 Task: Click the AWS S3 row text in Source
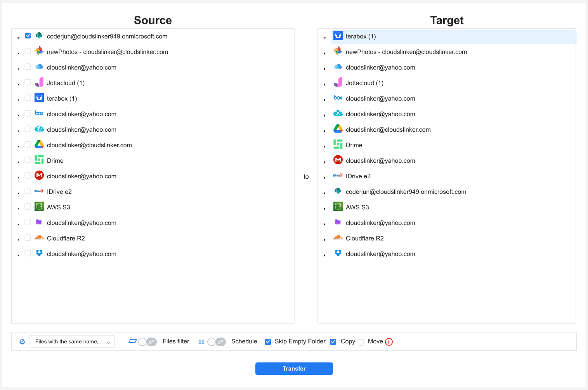coord(59,207)
